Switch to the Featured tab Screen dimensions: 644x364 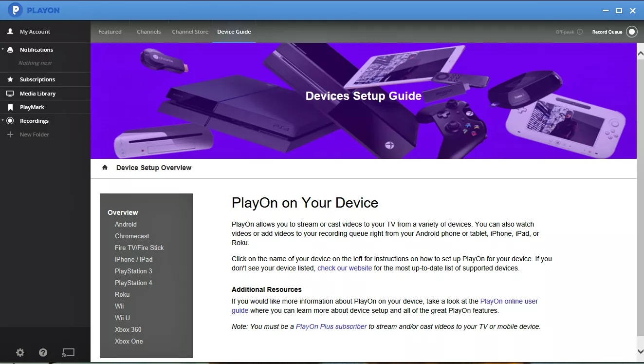click(x=110, y=32)
